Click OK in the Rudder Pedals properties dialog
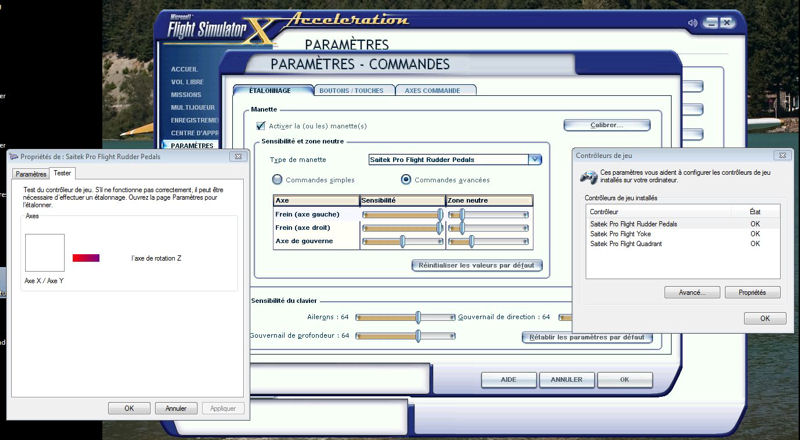 129,408
